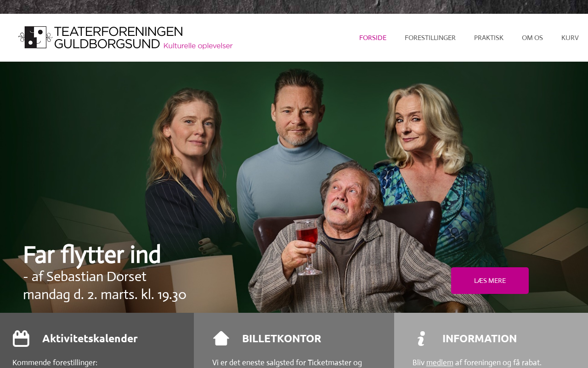Click the "Kulturelle oplevelser" tagline
The width and height of the screenshot is (588, 368).
click(x=198, y=46)
